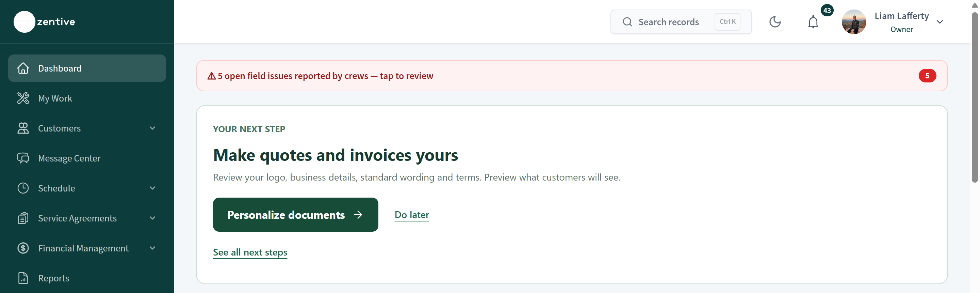Click the page vertical scrollbar
Image resolution: width=980 pixels, height=293 pixels.
[974, 97]
